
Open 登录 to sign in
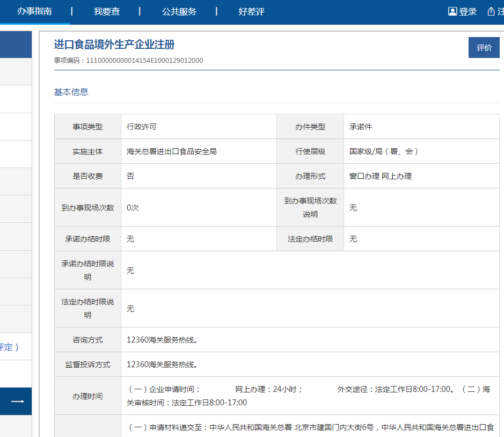466,10
